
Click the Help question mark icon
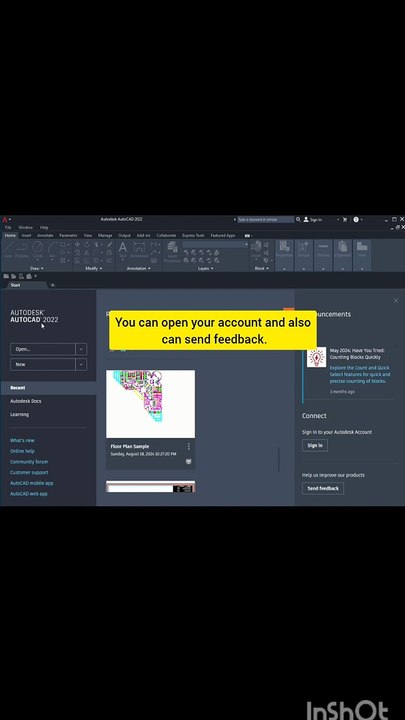[x=355, y=219]
